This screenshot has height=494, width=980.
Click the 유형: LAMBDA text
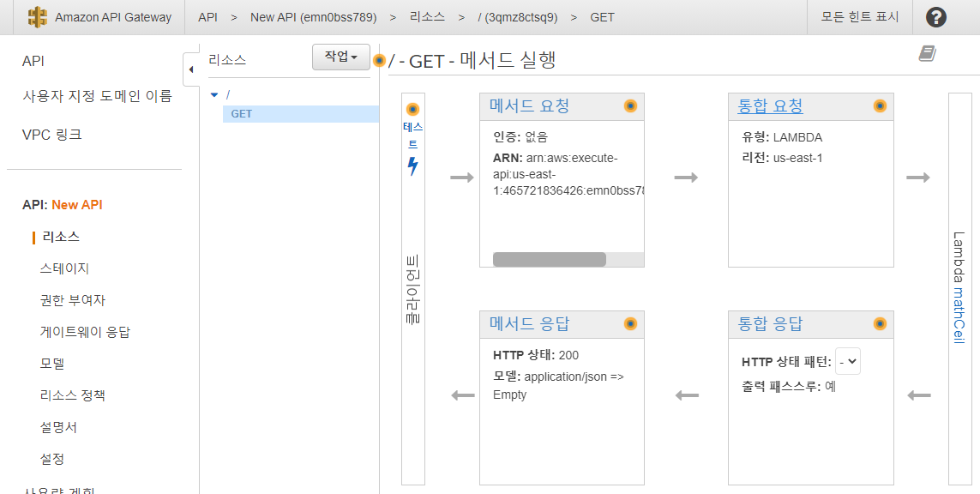point(782,137)
